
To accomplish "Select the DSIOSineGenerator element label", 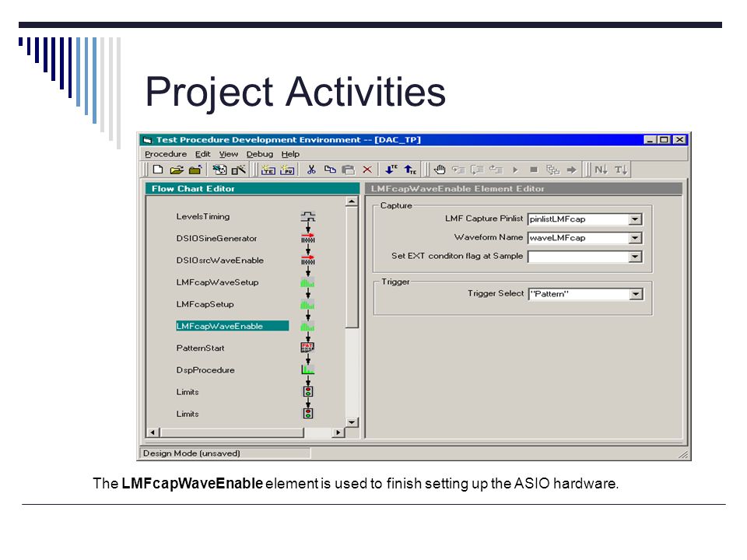I will [x=216, y=239].
